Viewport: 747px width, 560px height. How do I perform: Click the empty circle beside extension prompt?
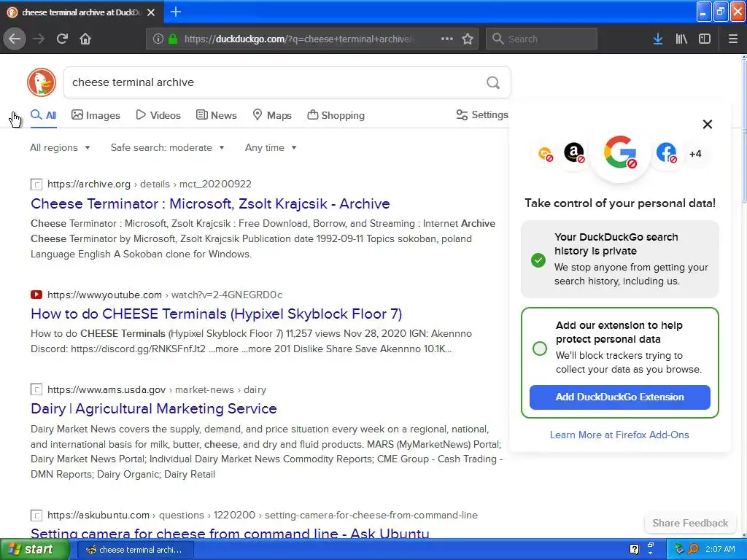click(x=540, y=348)
